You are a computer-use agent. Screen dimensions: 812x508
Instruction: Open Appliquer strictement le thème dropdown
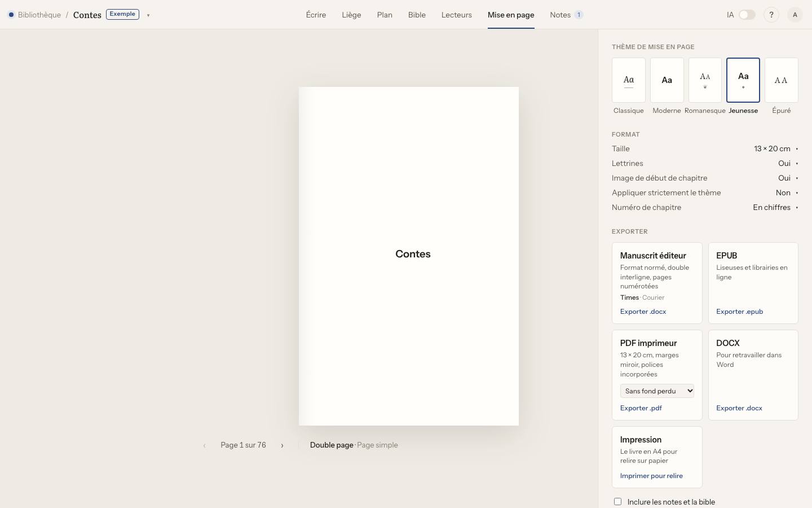(787, 193)
